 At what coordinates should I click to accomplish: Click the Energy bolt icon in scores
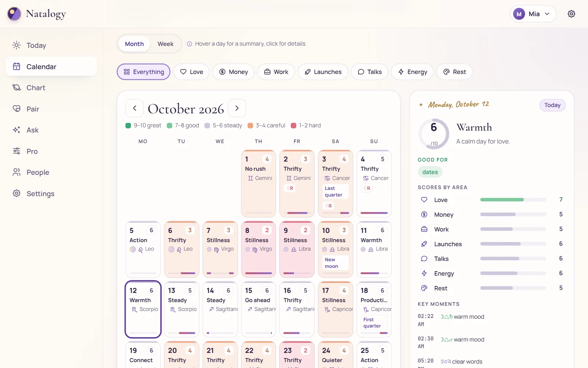[x=424, y=273]
